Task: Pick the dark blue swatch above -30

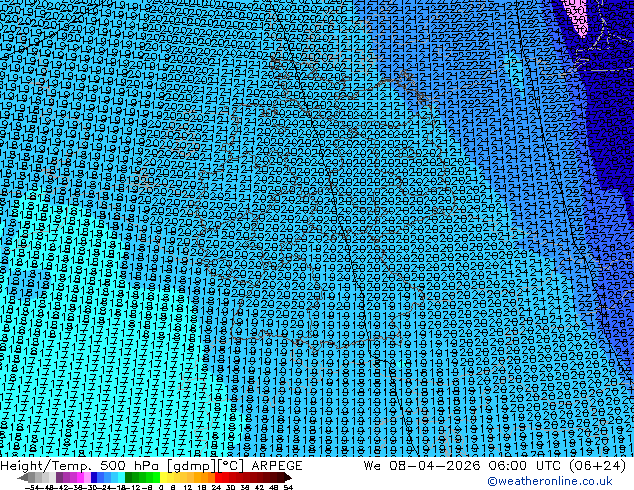Action: [x=94, y=477]
